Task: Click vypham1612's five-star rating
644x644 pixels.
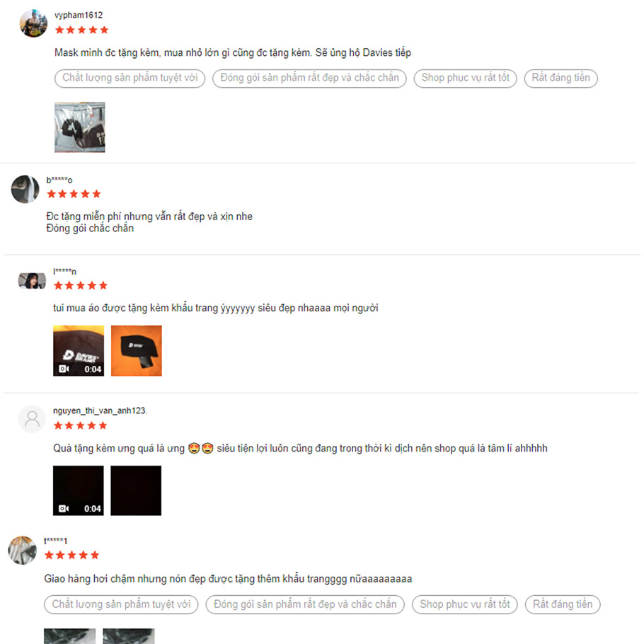Action: tap(81, 30)
